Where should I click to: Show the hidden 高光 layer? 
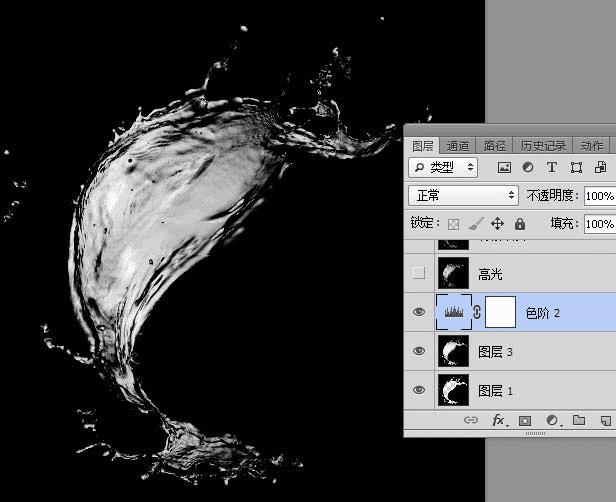419,273
